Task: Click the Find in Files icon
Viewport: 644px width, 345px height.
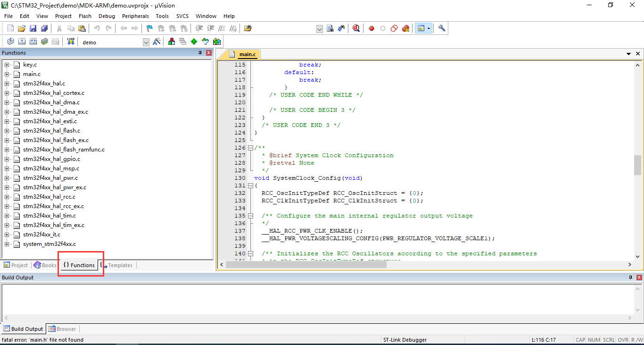Action: pos(248,28)
